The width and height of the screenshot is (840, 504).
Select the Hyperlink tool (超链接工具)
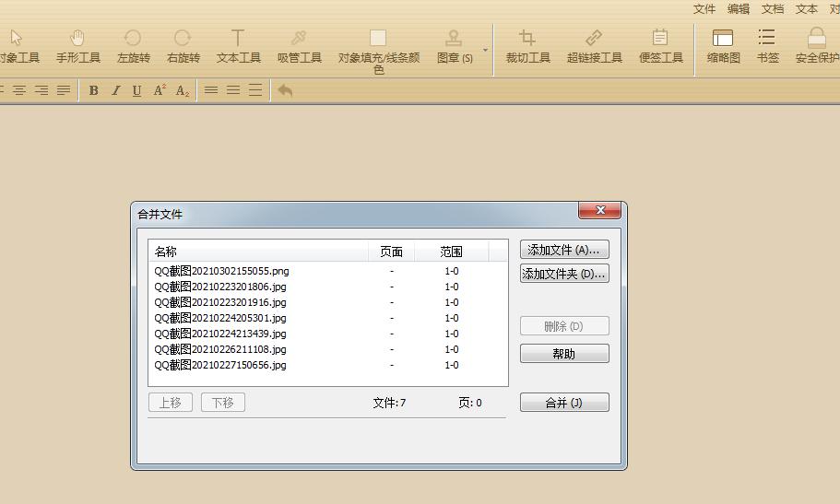(x=594, y=46)
